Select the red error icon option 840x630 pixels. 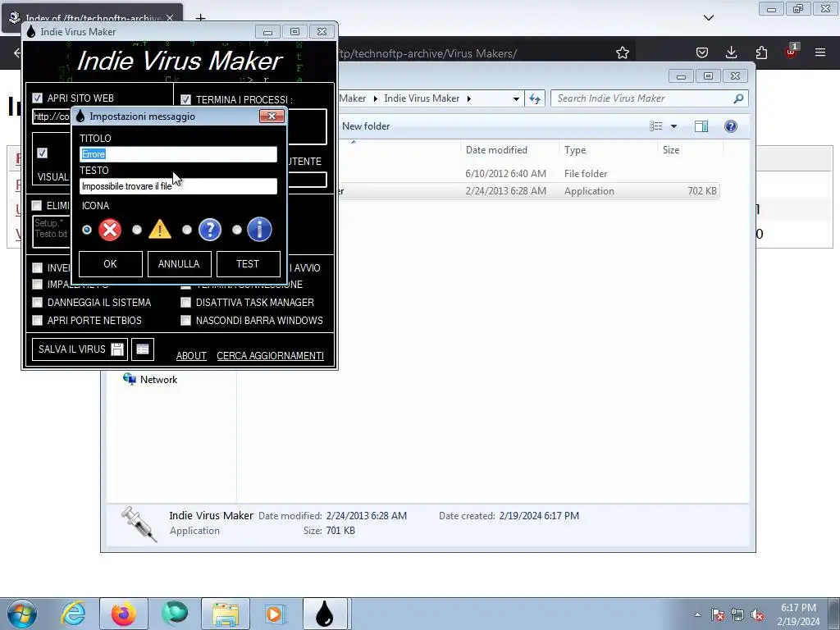pos(110,230)
